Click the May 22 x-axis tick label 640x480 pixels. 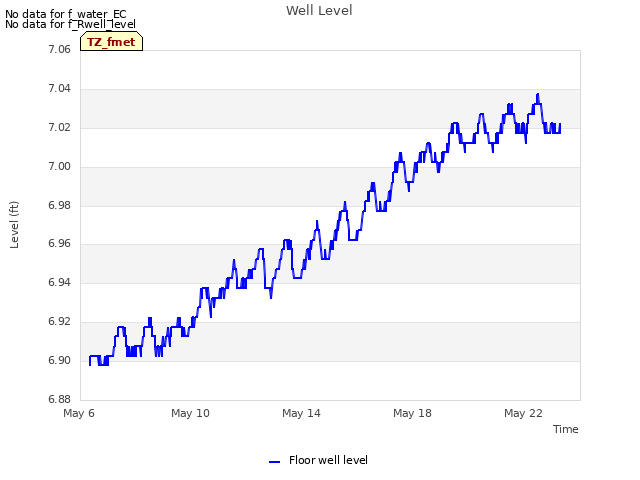coord(523,413)
